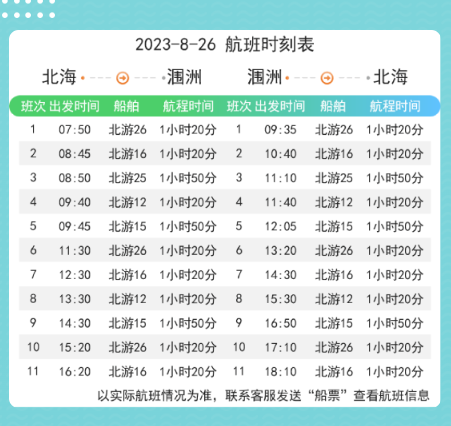This screenshot has height=426, width=451.
Task: Click trip number 10 in the 15:20 row
Action: click(x=33, y=347)
